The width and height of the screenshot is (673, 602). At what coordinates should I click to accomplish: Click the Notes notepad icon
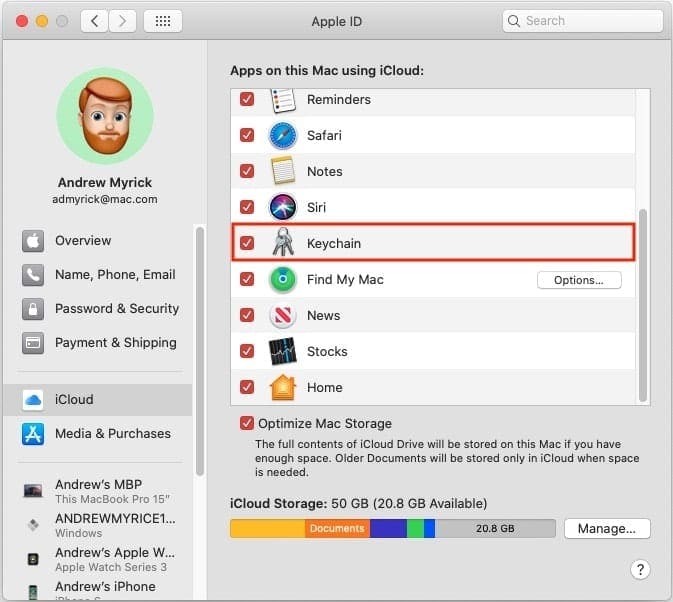283,171
